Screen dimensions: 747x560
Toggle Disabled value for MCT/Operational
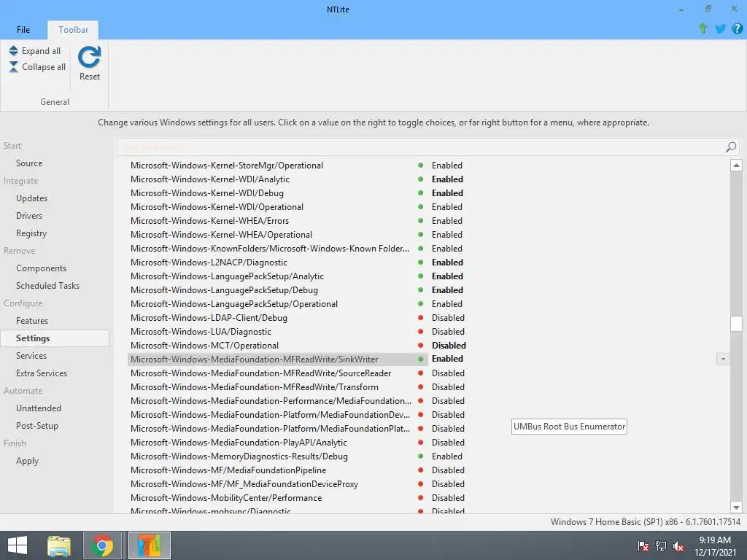point(449,345)
